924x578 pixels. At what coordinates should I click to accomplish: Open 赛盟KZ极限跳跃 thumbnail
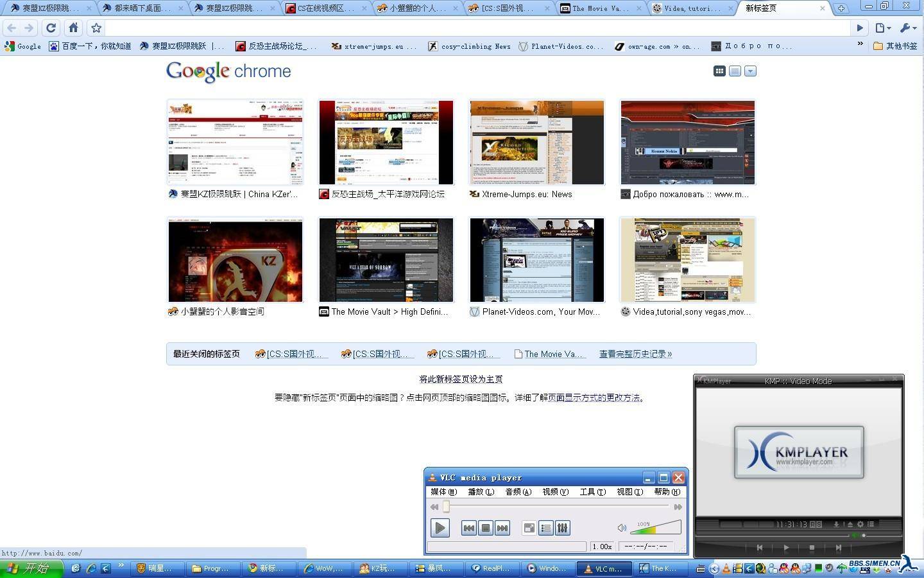(235, 143)
